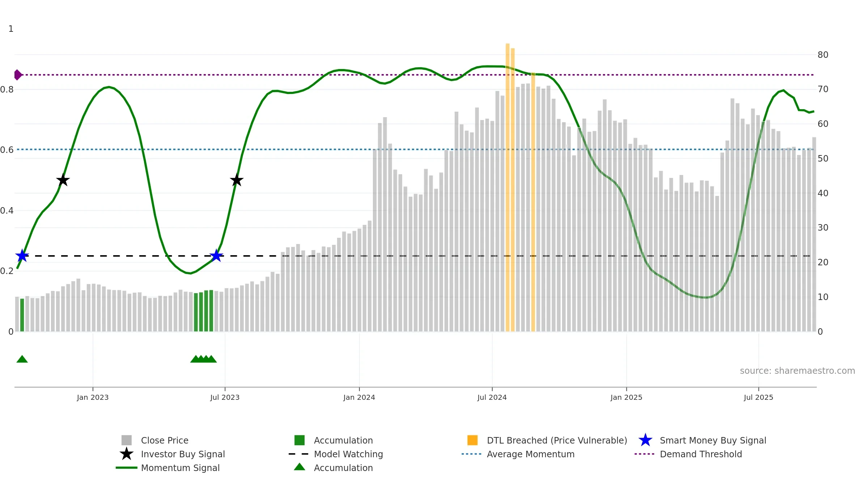Click the leftmost blue Smart Money star
The width and height of the screenshot is (868, 488).
(x=22, y=256)
